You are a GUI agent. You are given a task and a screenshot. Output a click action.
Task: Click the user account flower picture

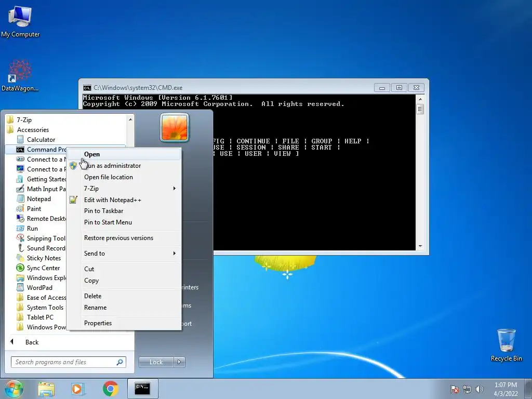coord(175,128)
